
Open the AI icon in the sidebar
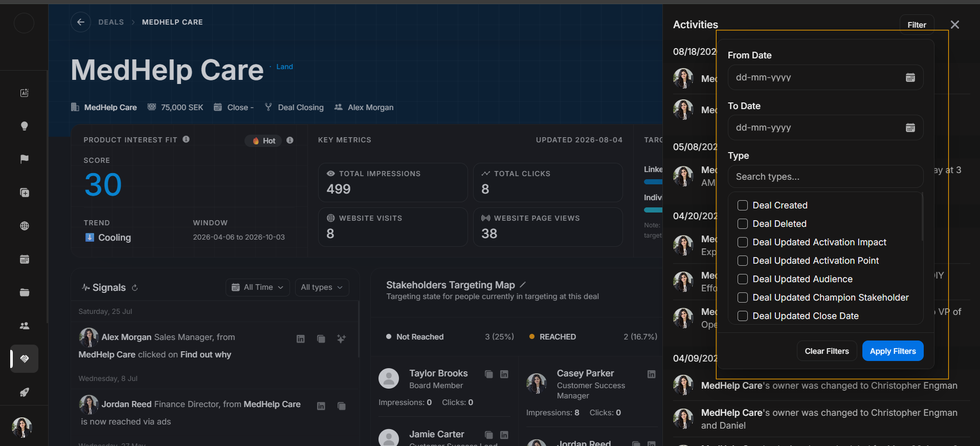point(24,93)
